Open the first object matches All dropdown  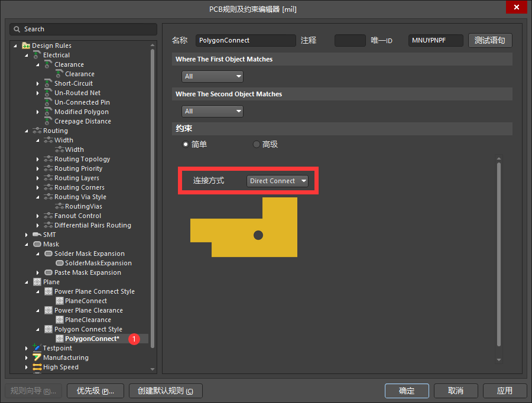212,76
